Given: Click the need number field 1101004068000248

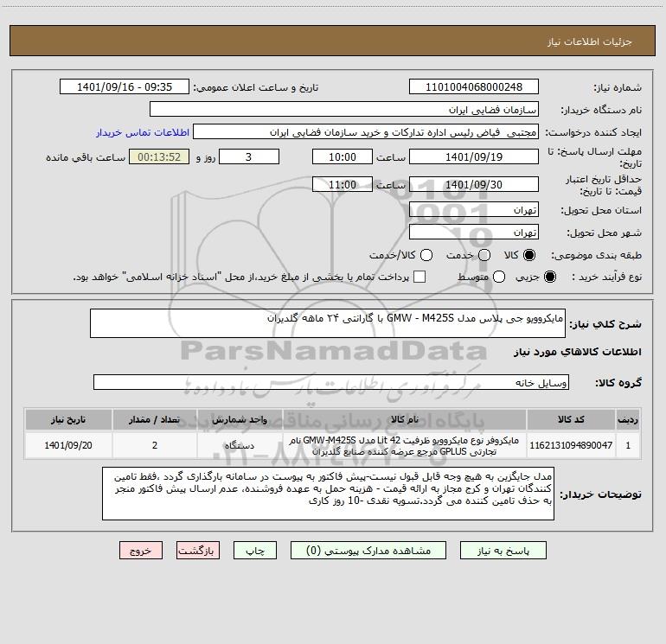Looking at the screenshot, I should click(x=474, y=87).
